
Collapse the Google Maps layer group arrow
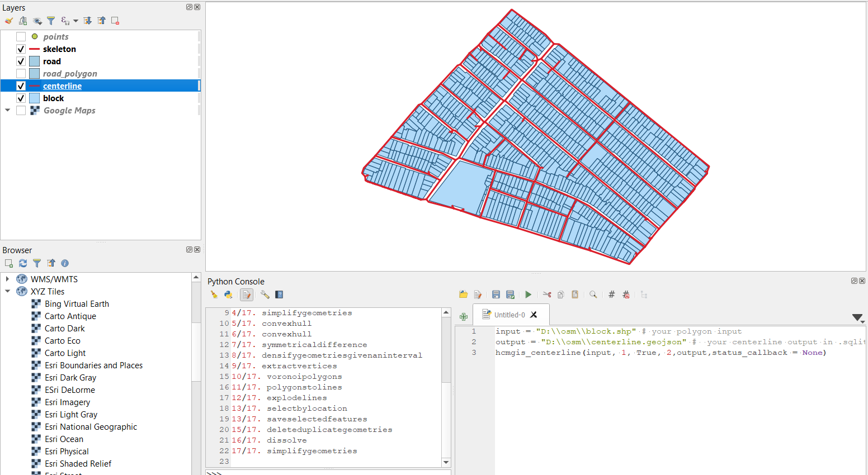7,110
